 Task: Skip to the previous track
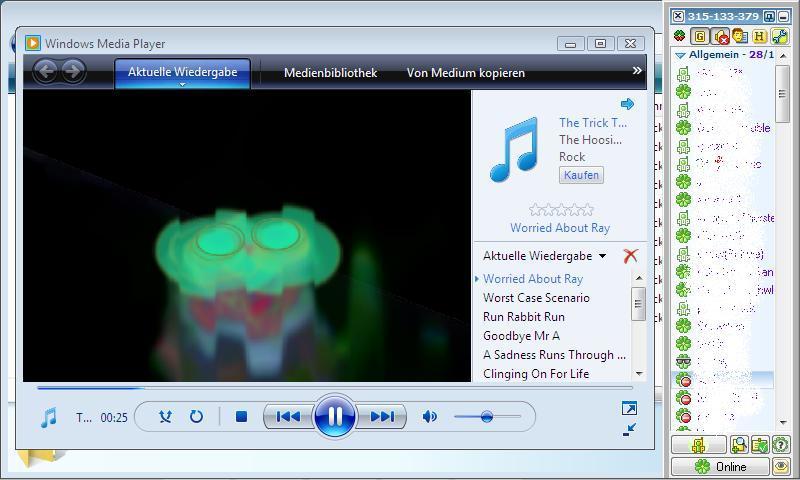288,417
